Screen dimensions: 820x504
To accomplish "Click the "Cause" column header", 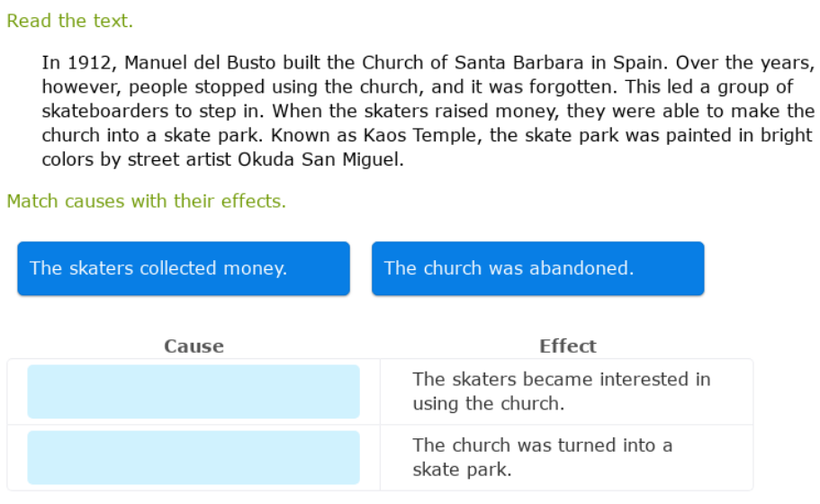I will pyautogui.click(x=194, y=346).
